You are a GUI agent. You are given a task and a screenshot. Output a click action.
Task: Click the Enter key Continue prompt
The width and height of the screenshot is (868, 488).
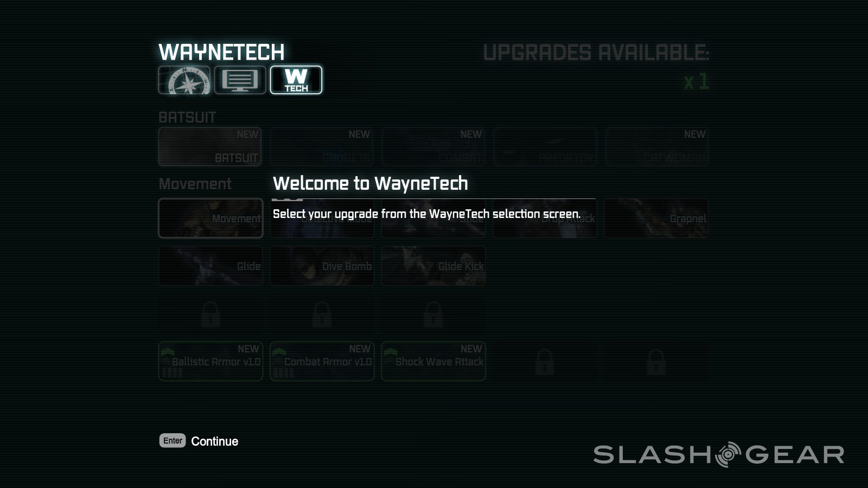[199, 441]
